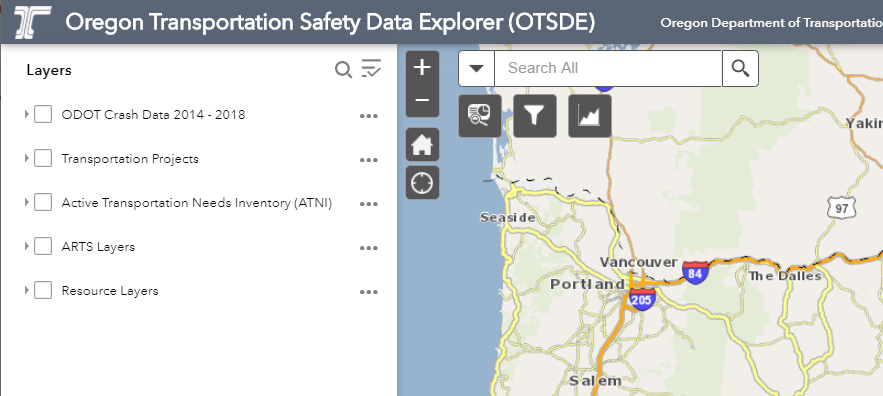Click the Salem label on map
The image size is (883, 396).
(595, 381)
